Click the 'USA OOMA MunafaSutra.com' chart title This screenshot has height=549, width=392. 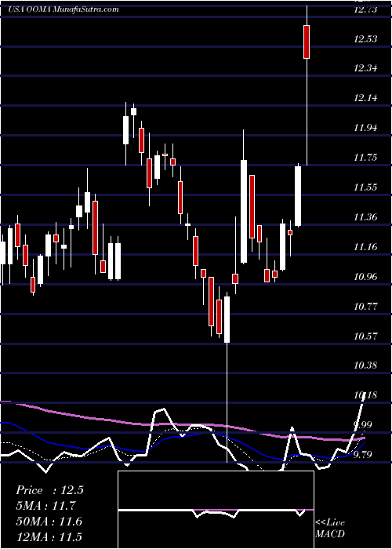coord(63,9)
